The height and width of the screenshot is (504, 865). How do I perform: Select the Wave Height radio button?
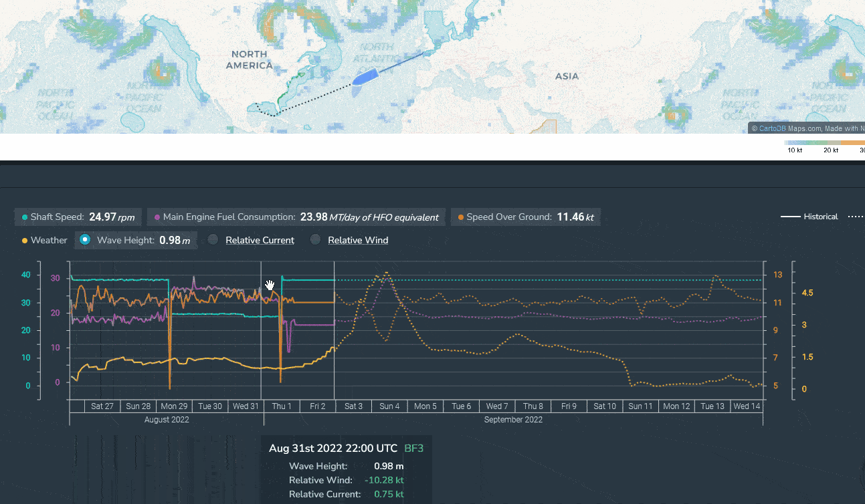point(85,240)
